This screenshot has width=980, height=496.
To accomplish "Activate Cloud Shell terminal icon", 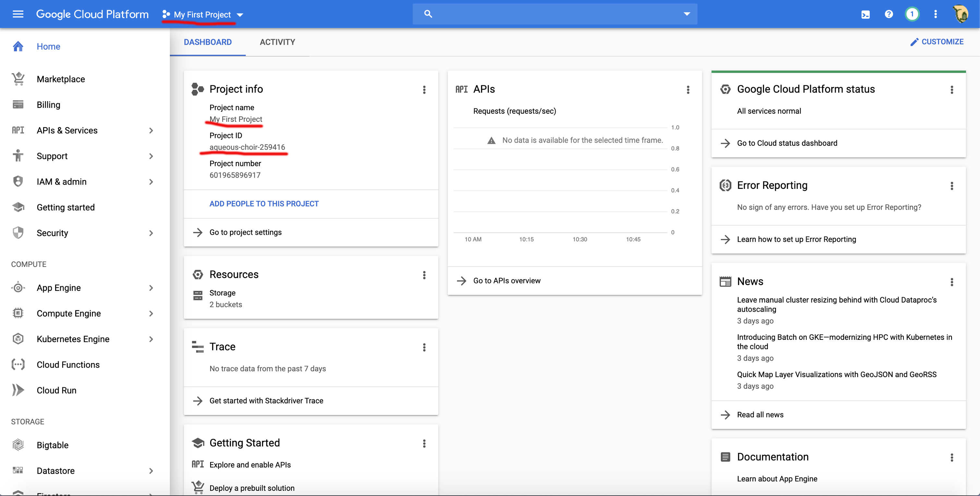I will pyautogui.click(x=865, y=15).
